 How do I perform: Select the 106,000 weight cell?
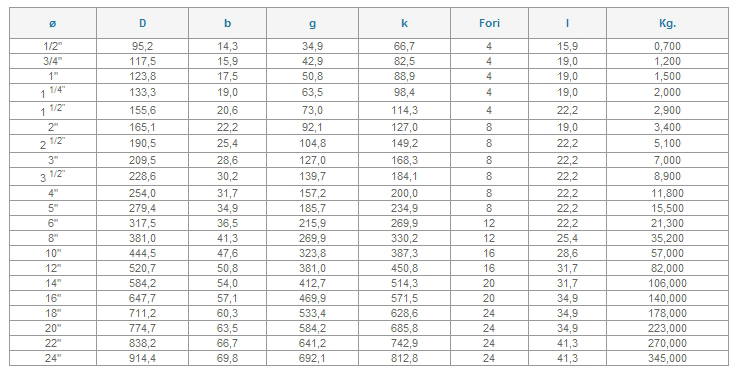(x=667, y=283)
